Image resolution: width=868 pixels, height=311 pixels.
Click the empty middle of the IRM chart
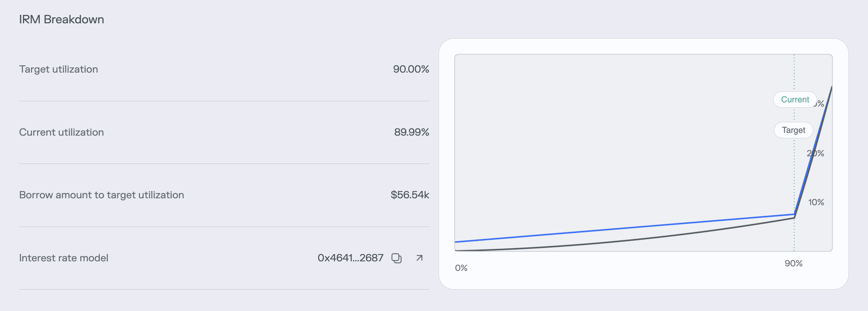pyautogui.click(x=623, y=153)
